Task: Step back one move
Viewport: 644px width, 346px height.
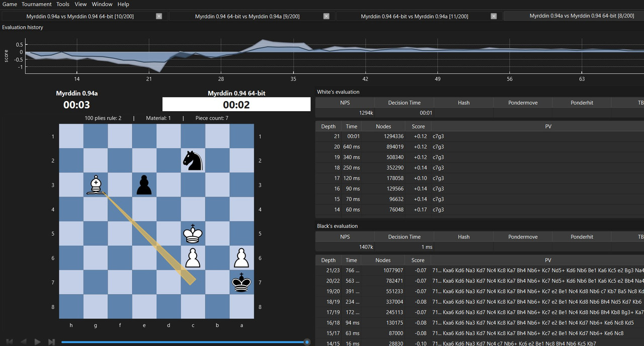Action: (x=23, y=342)
